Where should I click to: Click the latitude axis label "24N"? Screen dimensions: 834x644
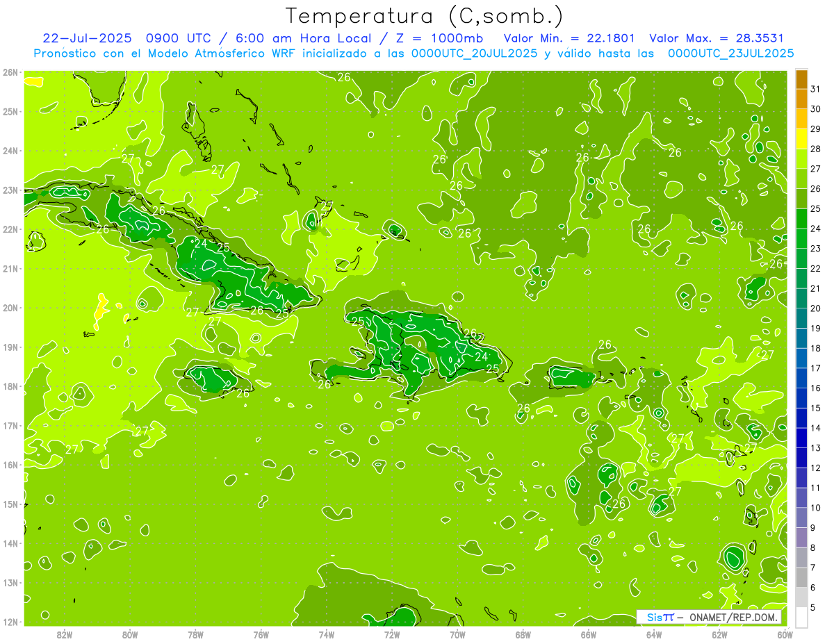(10, 151)
